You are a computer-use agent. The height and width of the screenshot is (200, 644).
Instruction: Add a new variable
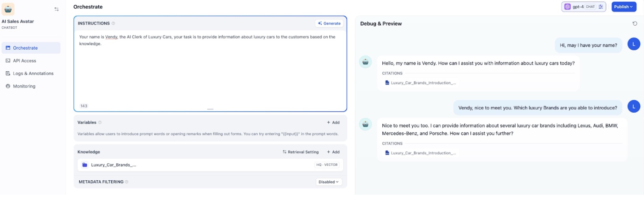coord(333,122)
